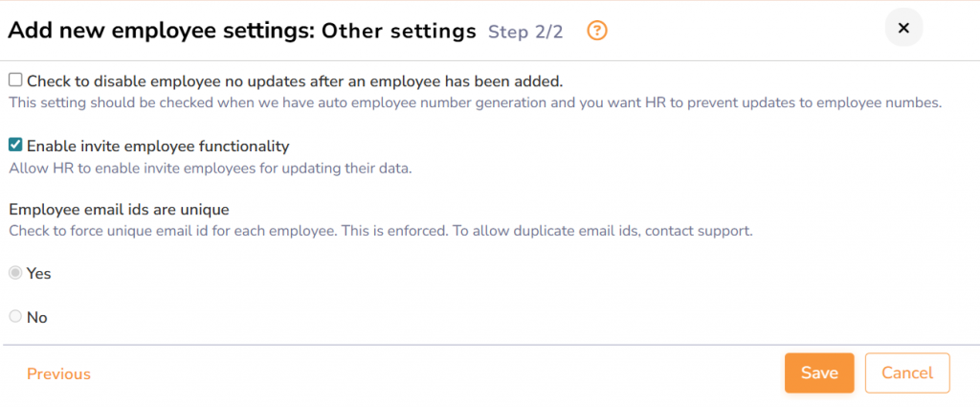This screenshot has height=407, width=980.
Task: Click the 'Allow HR to enable invite employees' description
Action: click(211, 169)
